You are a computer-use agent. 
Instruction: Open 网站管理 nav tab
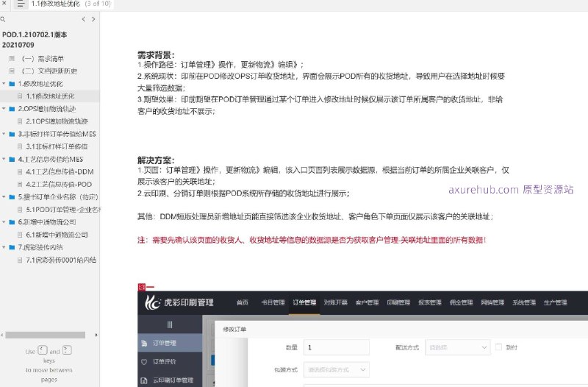[492, 302]
